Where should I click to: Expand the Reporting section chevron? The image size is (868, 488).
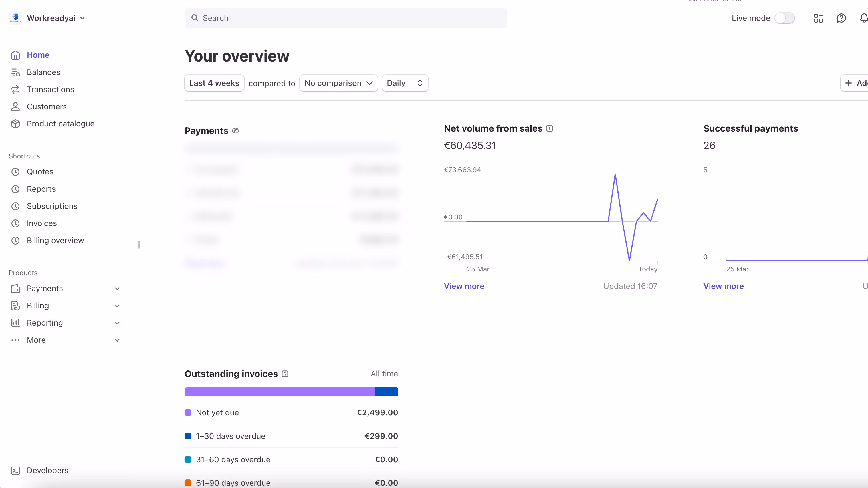[x=117, y=323]
